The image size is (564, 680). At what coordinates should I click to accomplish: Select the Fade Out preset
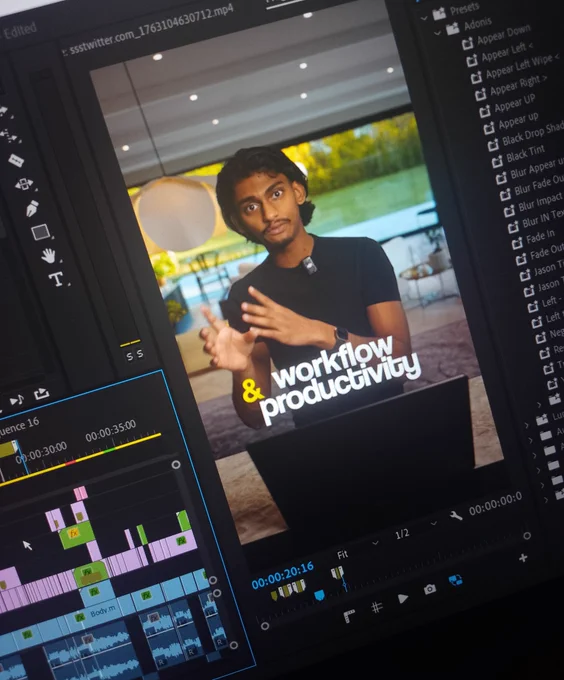(547, 252)
